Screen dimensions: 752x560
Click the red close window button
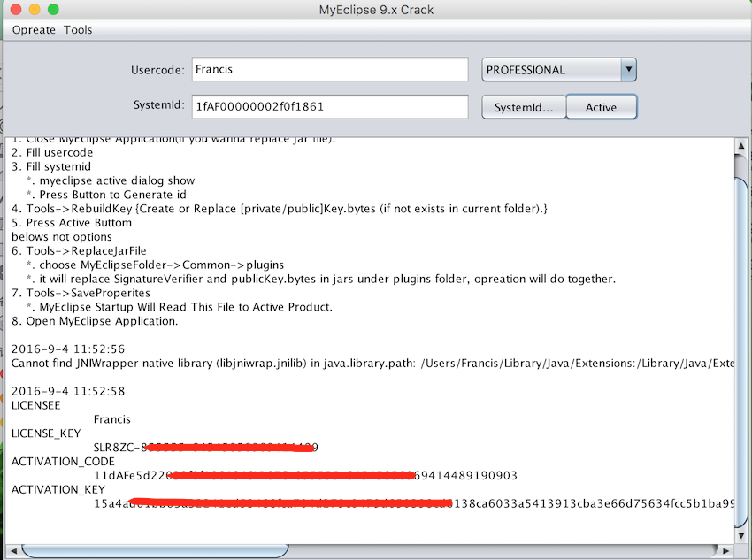pos(16,9)
